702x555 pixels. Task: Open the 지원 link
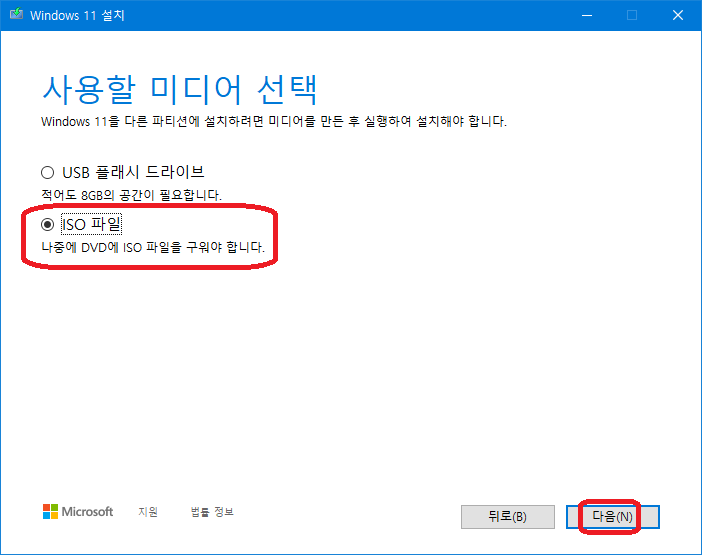[148, 512]
